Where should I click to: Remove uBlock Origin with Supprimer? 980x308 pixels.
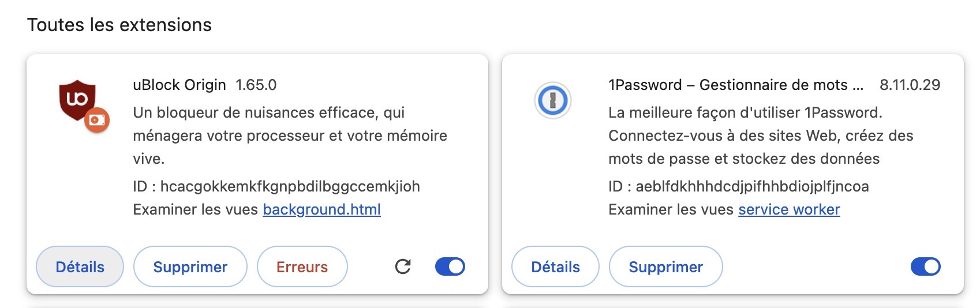click(x=190, y=266)
